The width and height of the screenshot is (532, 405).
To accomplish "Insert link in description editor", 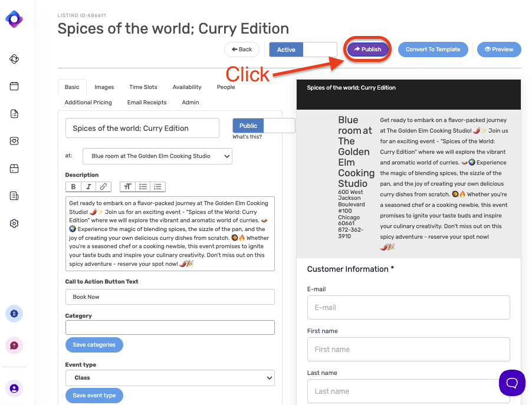I will 103,186.
